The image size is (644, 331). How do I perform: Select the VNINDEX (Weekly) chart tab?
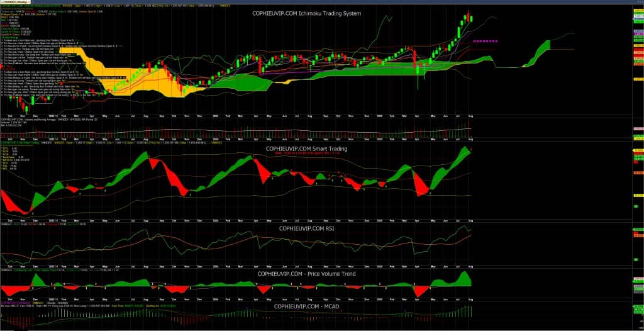click(13, 3)
